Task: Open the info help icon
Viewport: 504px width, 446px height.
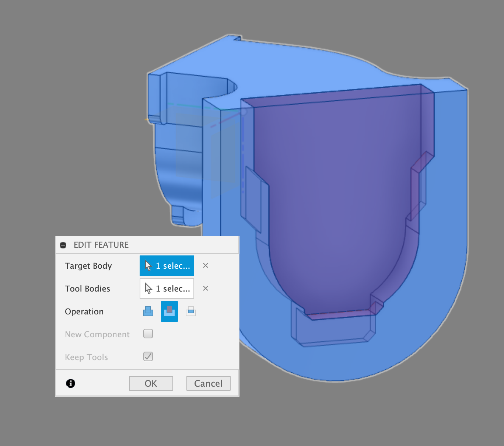Action: point(71,383)
